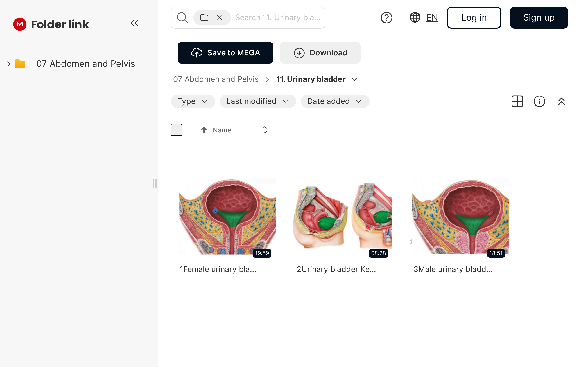Click into the search input field

pyautogui.click(x=278, y=18)
